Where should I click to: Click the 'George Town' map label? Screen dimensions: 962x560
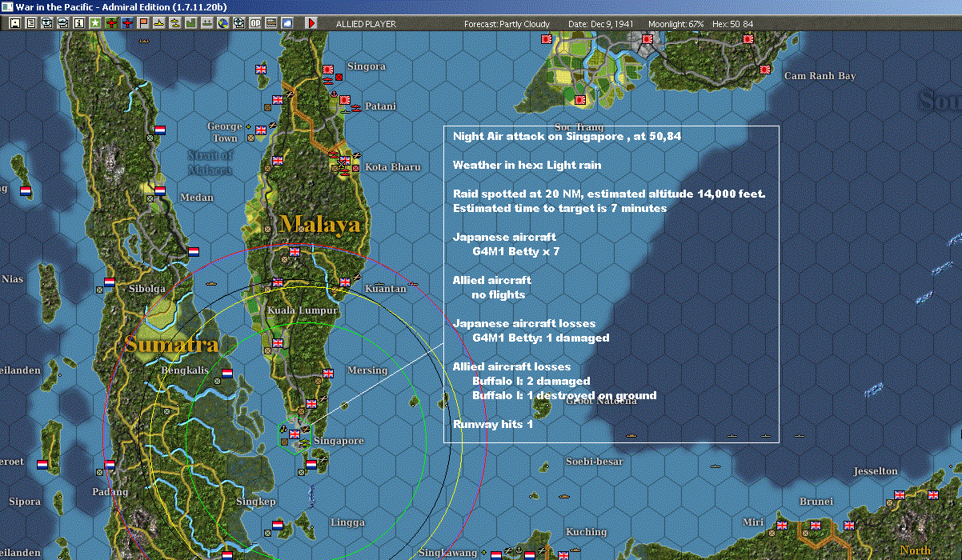click(x=225, y=132)
